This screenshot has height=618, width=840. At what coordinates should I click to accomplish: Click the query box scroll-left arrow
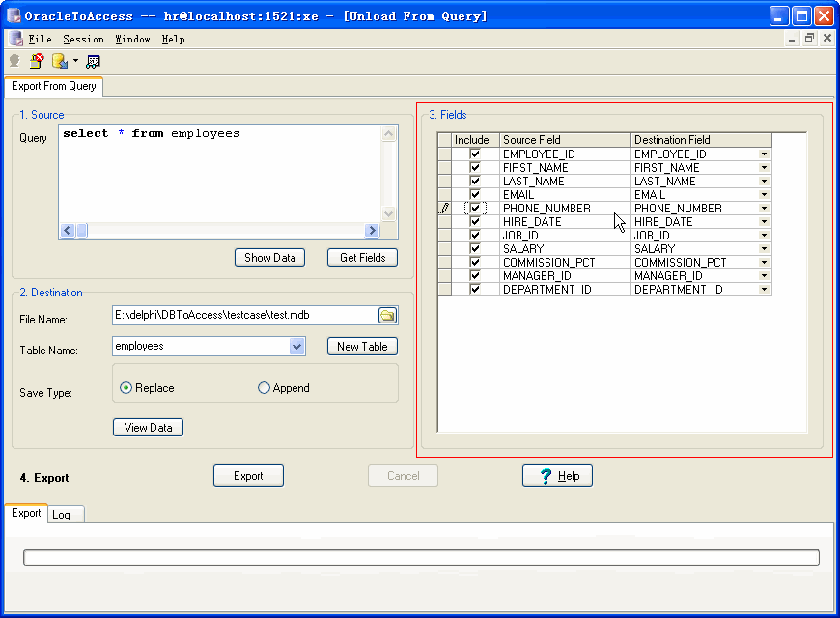pos(68,231)
